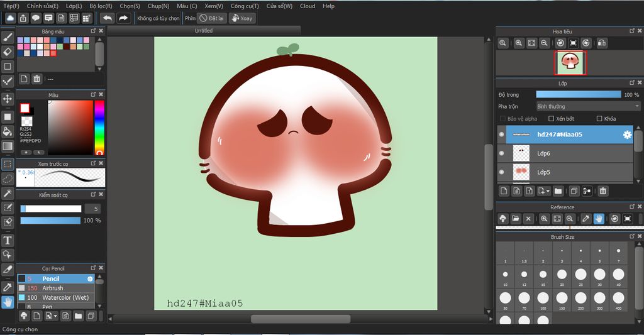Open the Cloud menu

pyautogui.click(x=308, y=6)
